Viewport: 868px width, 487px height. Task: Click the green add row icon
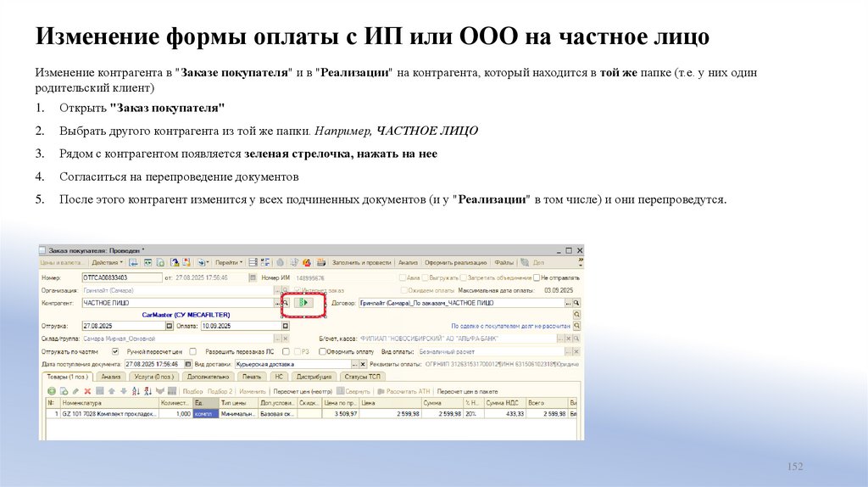tap(52, 391)
